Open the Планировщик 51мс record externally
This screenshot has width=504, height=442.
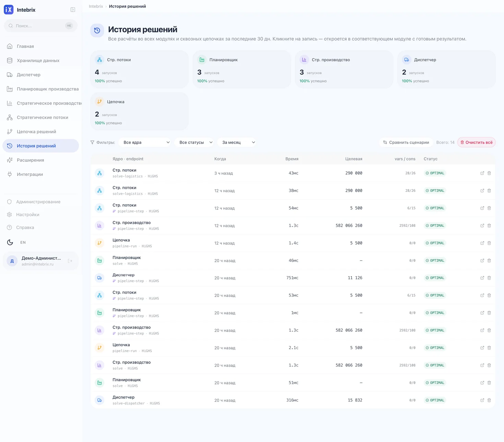482,383
